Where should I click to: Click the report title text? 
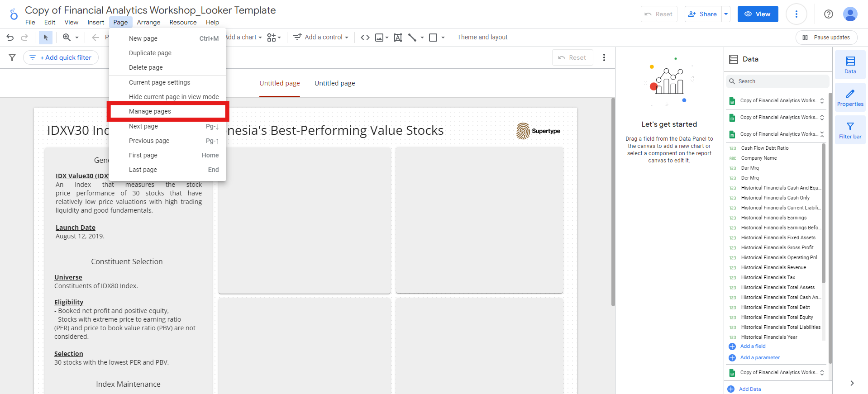pyautogui.click(x=245, y=130)
